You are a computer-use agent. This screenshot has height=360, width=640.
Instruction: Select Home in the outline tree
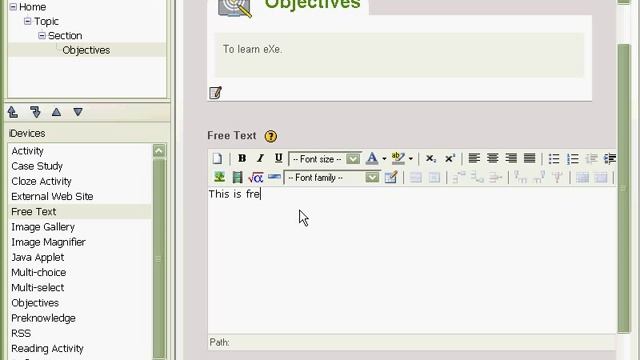pos(32,7)
